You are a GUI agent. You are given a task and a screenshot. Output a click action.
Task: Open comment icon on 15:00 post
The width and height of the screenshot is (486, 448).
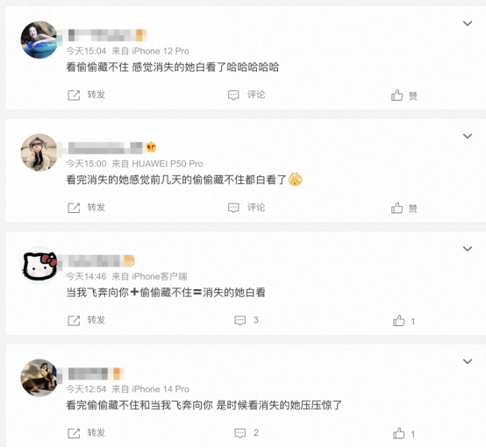(233, 208)
